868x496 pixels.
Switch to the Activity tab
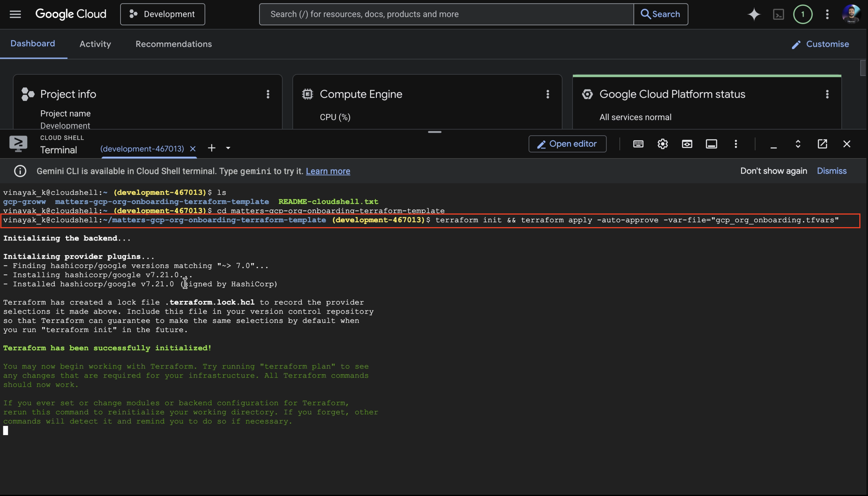[95, 44]
